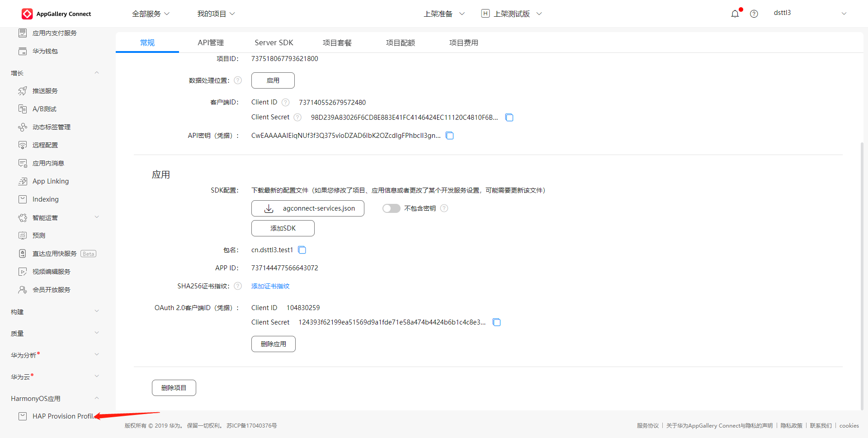The width and height of the screenshot is (868, 438).
Task: Show help for SHA256证书指纹
Action: [238, 286]
